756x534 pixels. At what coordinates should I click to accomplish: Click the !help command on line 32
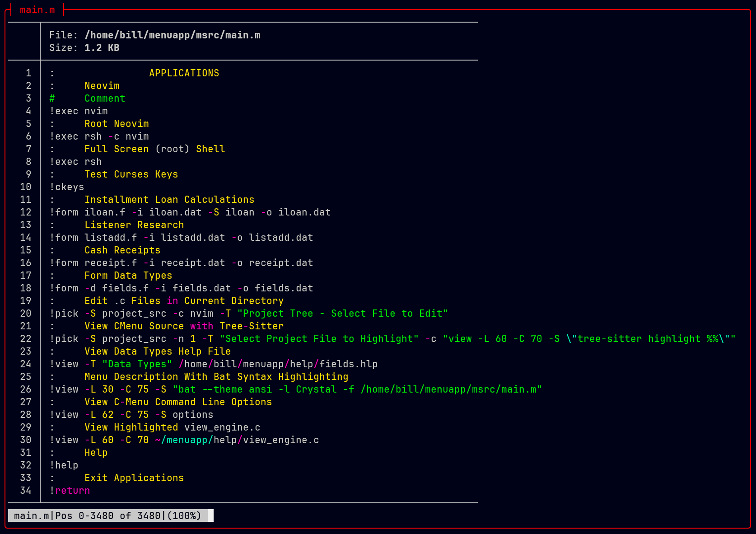(x=64, y=465)
